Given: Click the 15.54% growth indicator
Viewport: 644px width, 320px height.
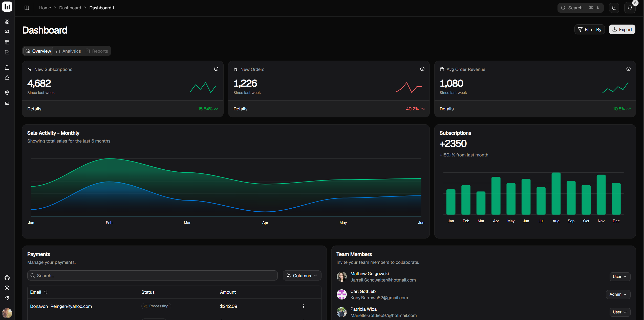Looking at the screenshot, I should pyautogui.click(x=208, y=109).
